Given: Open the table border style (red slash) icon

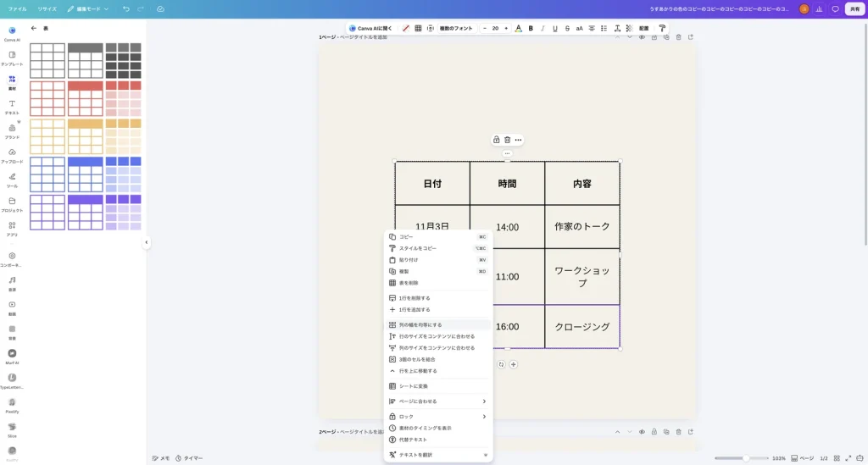Looking at the screenshot, I should click(406, 28).
